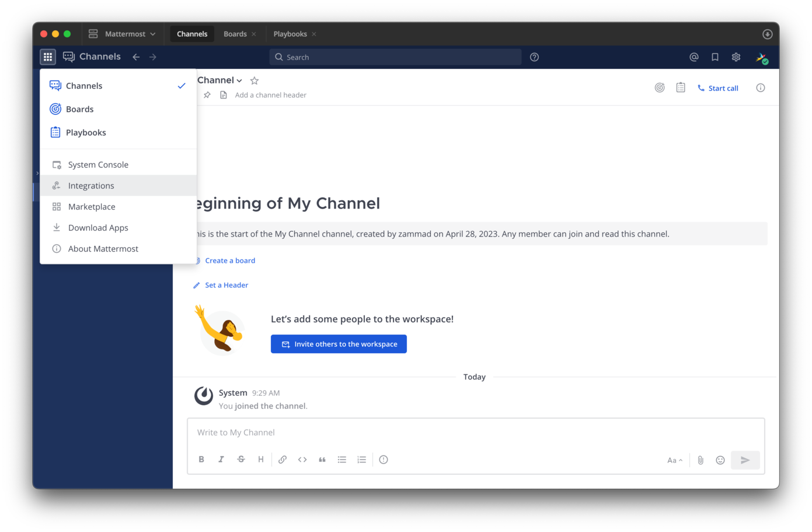Viewport: 812px width, 532px height.
Task: Close the Boards tab
Action: click(x=254, y=34)
